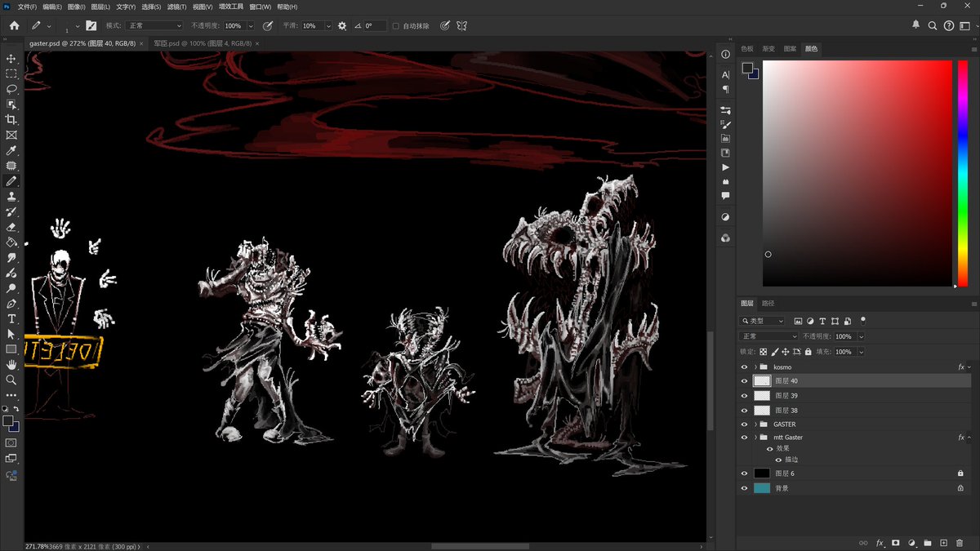
Task: Pick a color in the color field
Action: [857, 173]
